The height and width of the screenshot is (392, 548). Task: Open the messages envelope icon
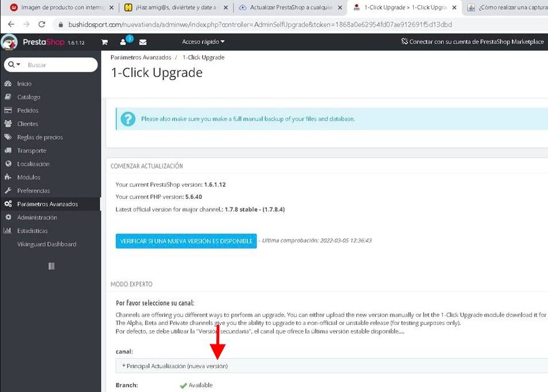(142, 42)
